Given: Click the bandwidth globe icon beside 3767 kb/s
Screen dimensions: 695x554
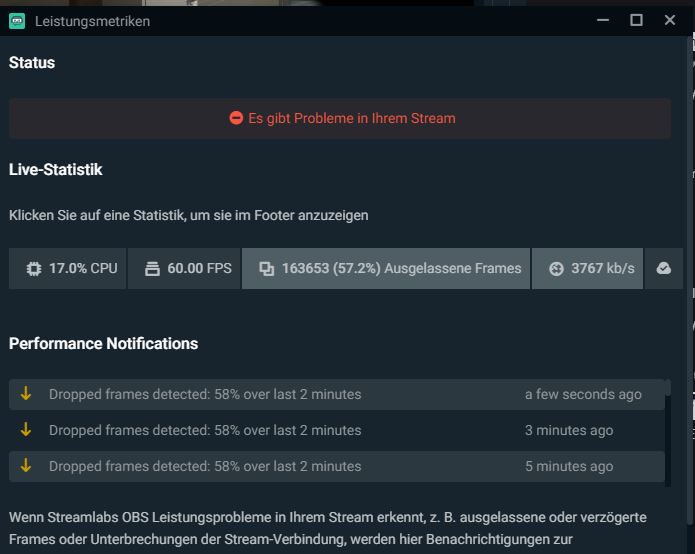Looking at the screenshot, I should (x=556, y=268).
